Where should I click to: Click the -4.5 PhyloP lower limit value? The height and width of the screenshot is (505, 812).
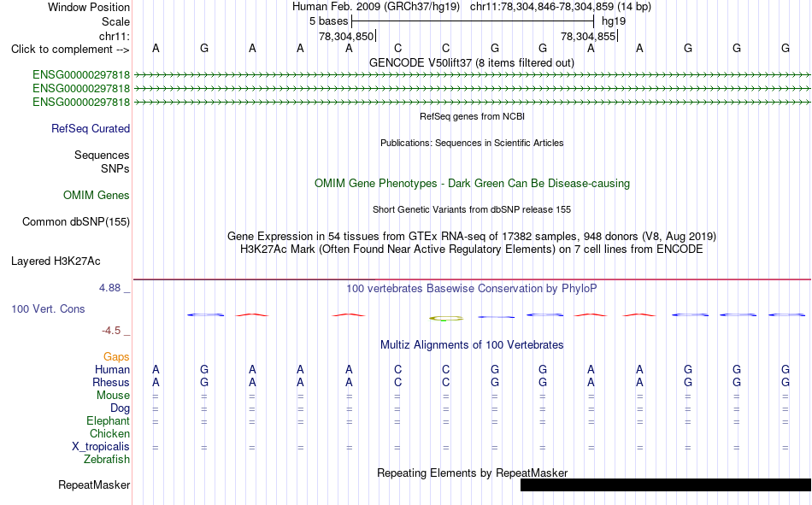111,331
